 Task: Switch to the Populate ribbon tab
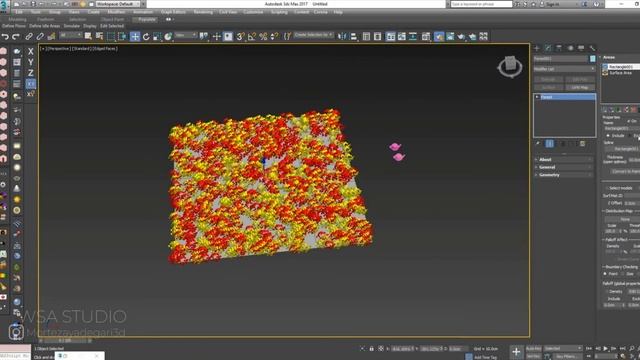147,19
